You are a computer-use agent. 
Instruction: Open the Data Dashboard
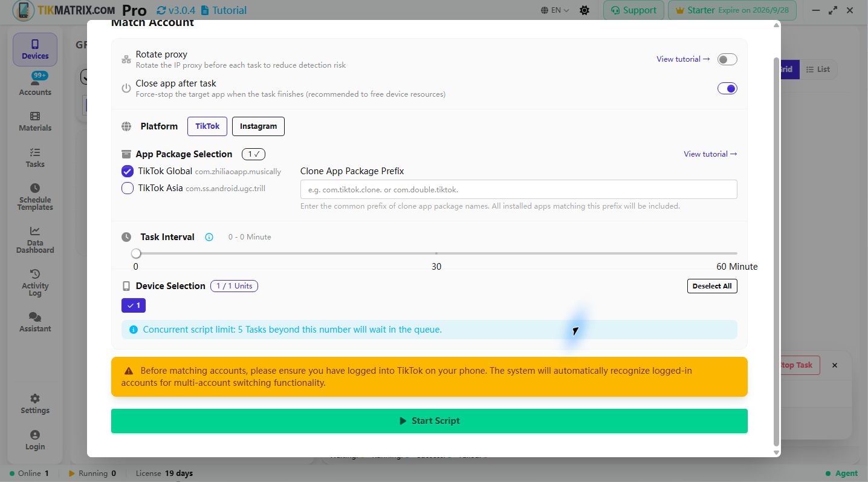35,240
